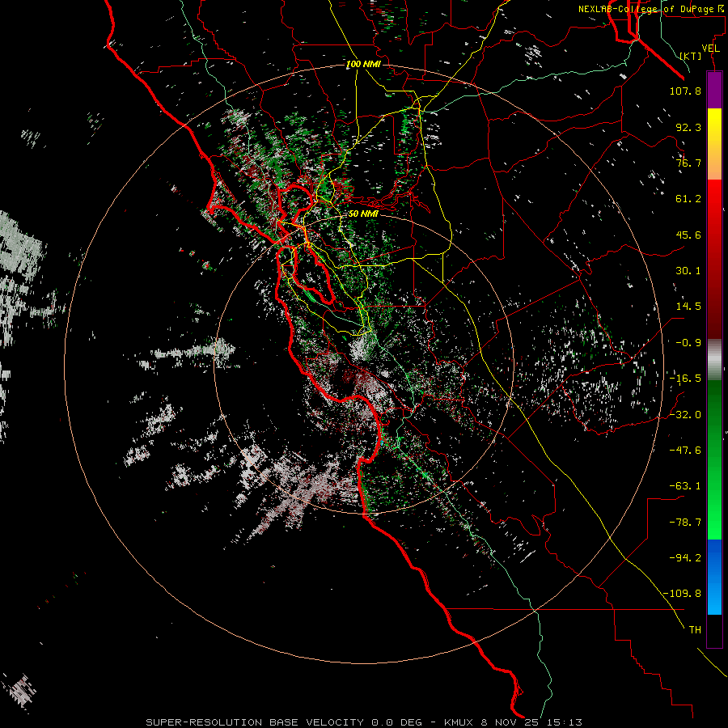Select the -47.6 legend value
Screen dimensions: 728x728
(685, 451)
